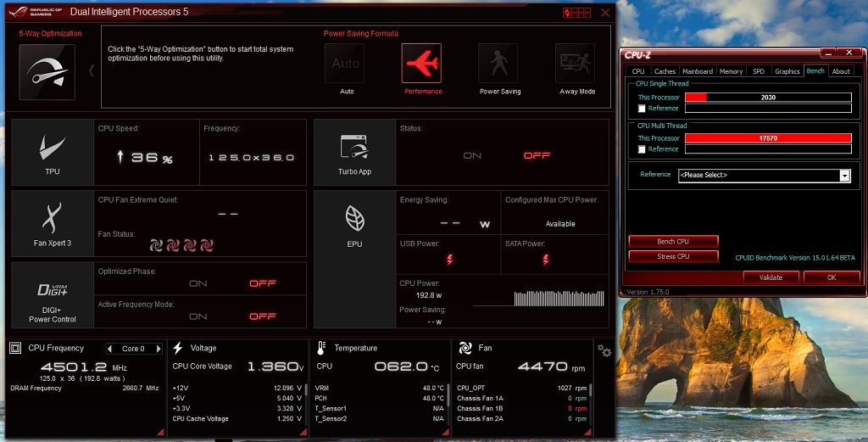Set Optimized Phase to OFF

[263, 283]
